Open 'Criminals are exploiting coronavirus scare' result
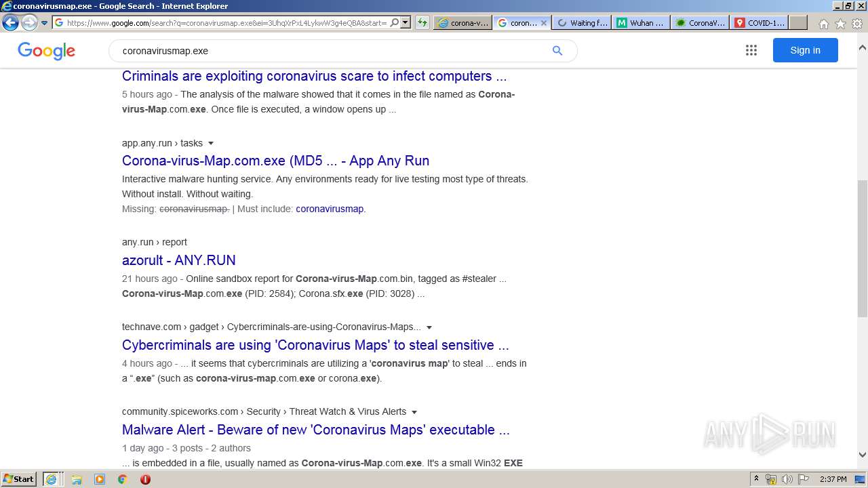The height and width of the screenshot is (488, 868). 314,76
